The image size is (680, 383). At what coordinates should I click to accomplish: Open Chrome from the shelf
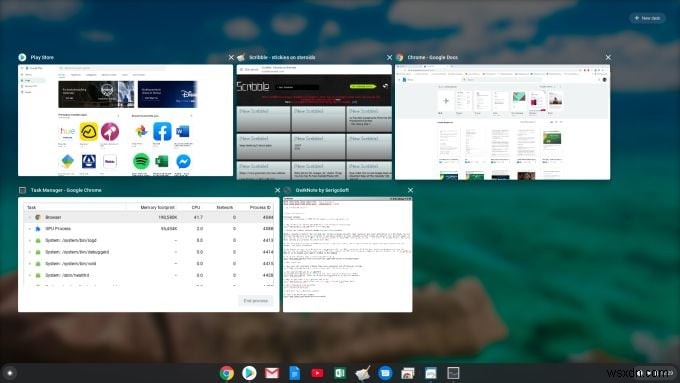coord(226,373)
